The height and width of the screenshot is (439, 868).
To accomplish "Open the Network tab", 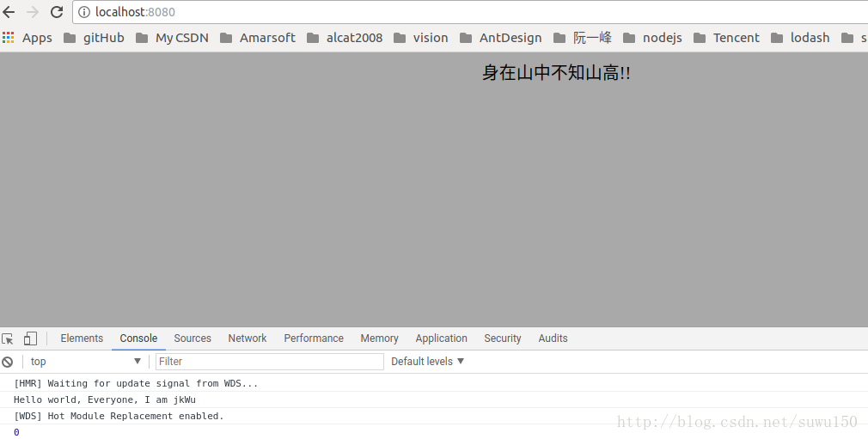I will 247,338.
